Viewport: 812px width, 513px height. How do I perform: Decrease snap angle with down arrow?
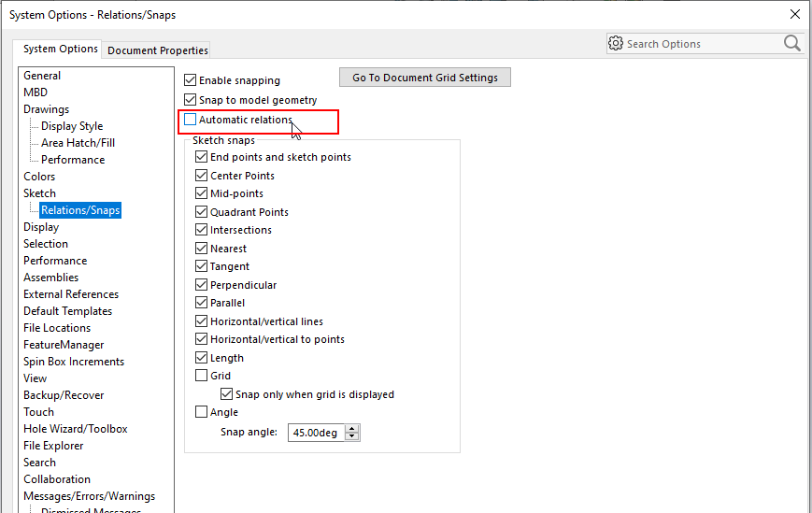(x=352, y=436)
